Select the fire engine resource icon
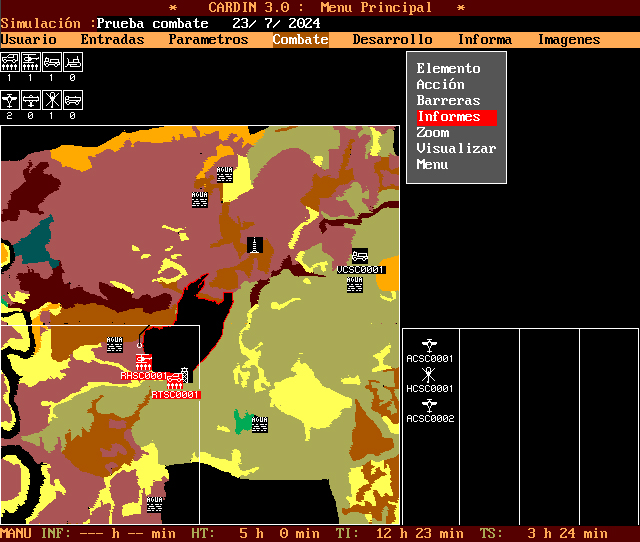640x542 pixels. pos(52,62)
